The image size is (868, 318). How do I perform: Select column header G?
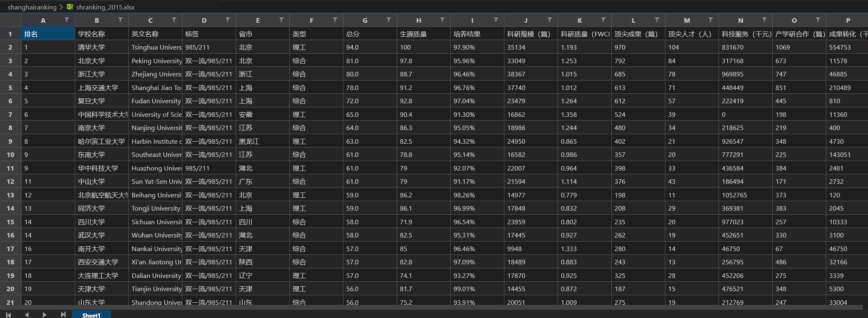[x=365, y=20]
